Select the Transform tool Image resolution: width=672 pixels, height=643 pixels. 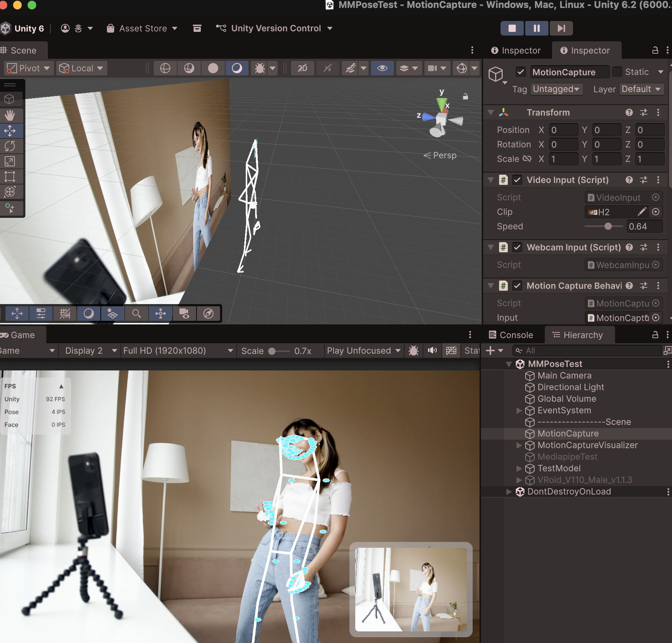coord(10,192)
